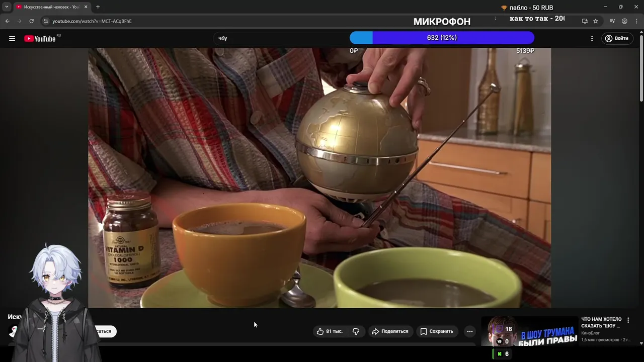Open YouTube settings three-dot menu

pos(592,38)
